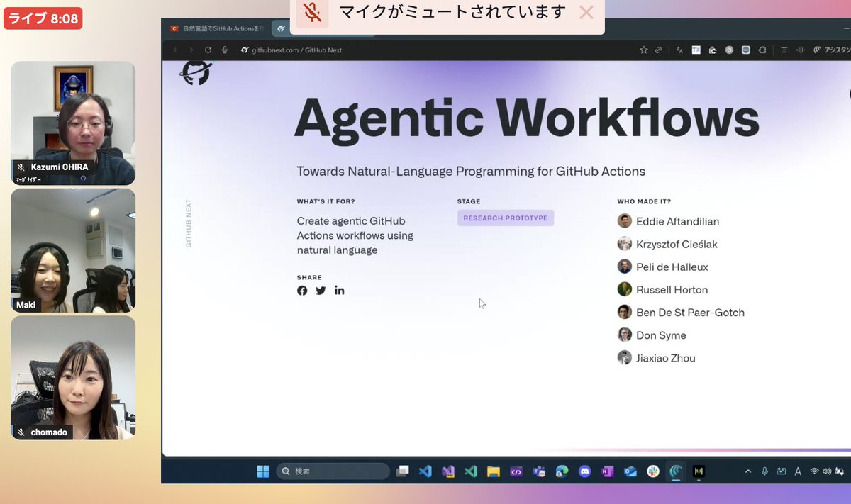
Task: Open the translate icon in the browser toolbar
Action: [679, 50]
